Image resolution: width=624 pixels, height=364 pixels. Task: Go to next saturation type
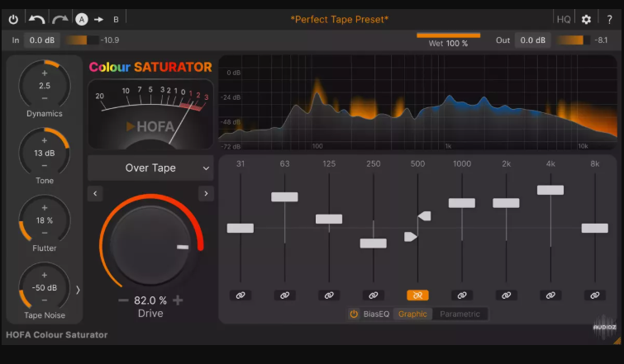coord(206,193)
